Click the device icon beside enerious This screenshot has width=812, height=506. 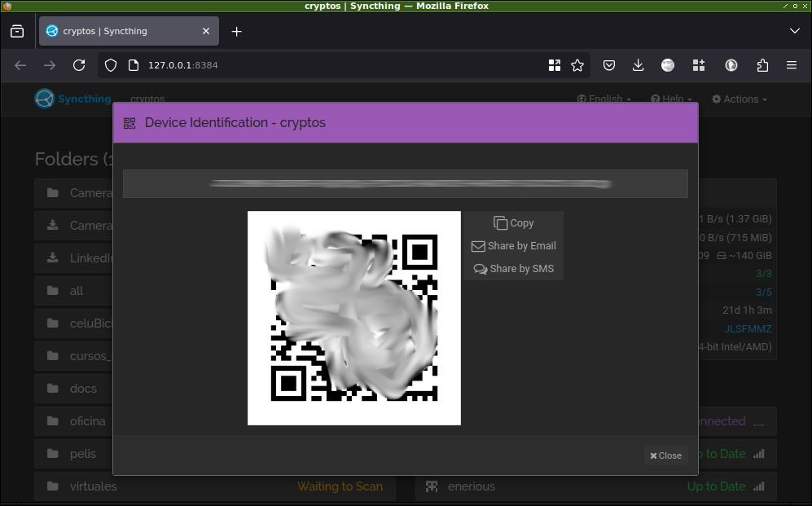(x=432, y=486)
